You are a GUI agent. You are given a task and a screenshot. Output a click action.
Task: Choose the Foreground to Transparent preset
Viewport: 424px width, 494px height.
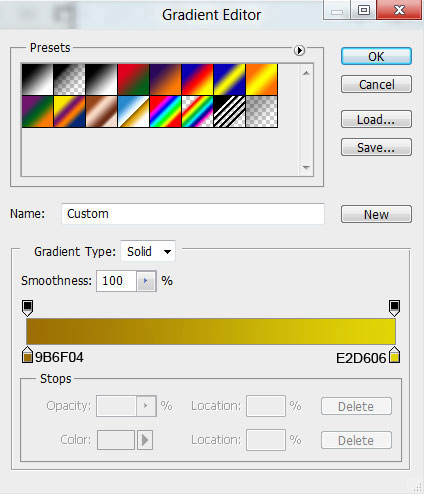pyautogui.click(x=69, y=79)
